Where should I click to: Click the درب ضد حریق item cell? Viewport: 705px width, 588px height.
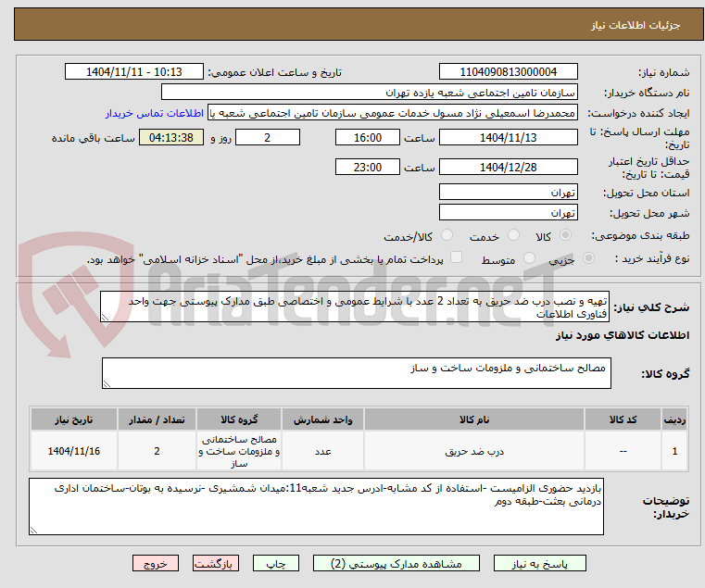474,451
